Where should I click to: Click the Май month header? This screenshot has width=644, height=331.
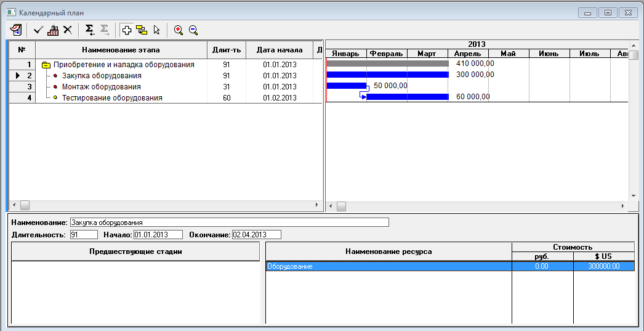click(509, 54)
